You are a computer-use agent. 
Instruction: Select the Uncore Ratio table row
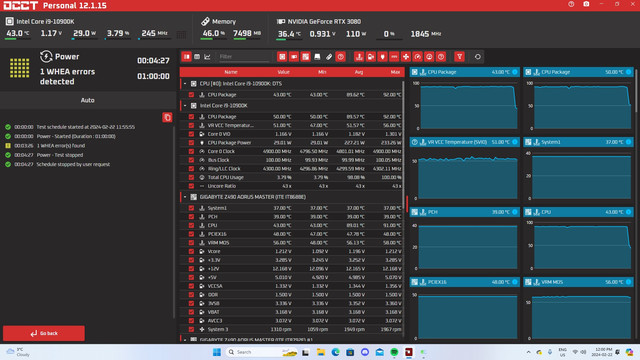(291, 186)
